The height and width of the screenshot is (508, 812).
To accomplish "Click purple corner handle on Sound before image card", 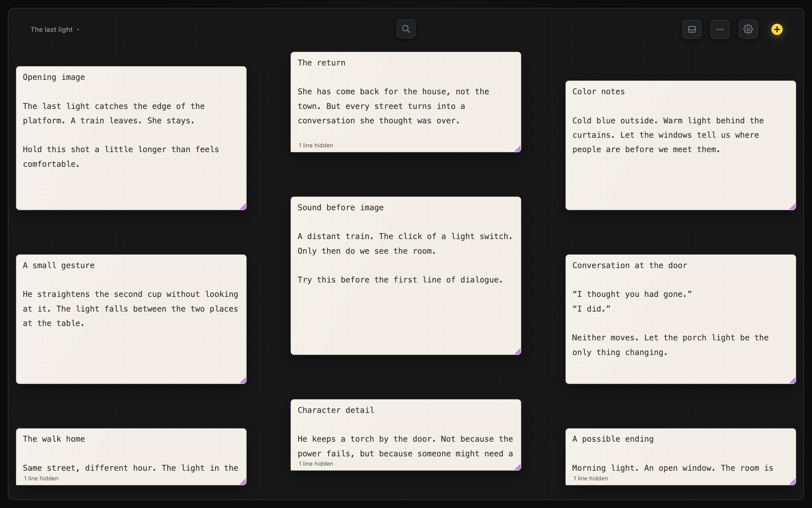I will click(518, 351).
